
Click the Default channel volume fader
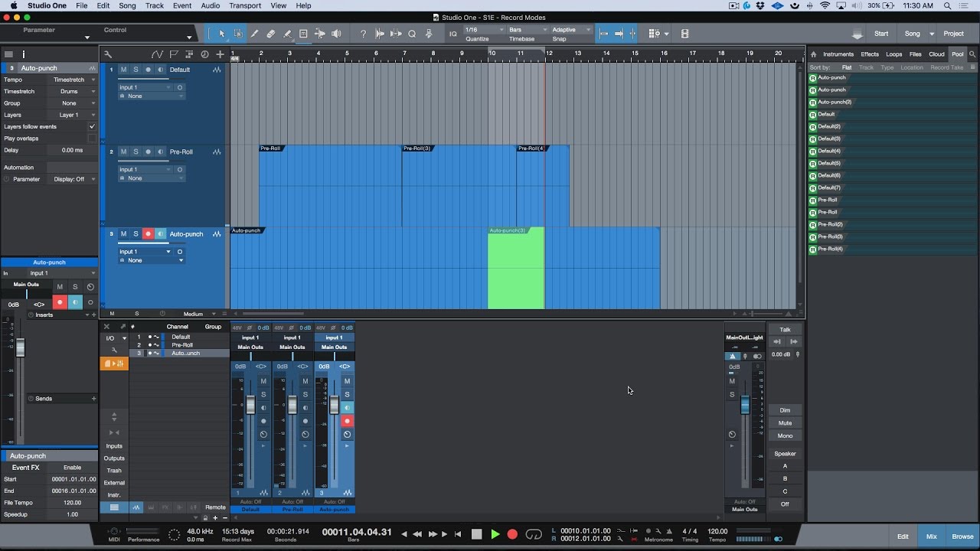(x=250, y=404)
